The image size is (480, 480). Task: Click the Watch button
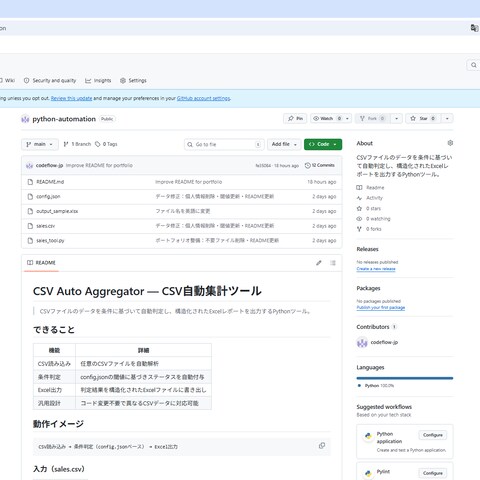coord(327,118)
